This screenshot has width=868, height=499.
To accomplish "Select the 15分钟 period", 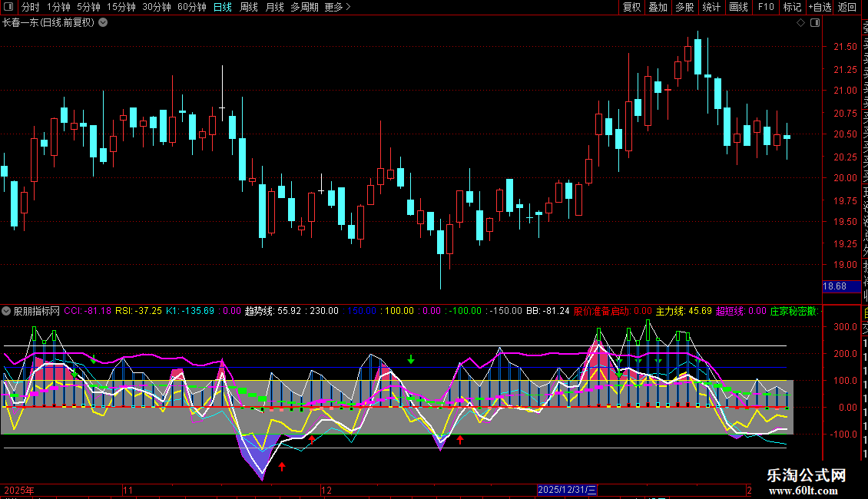I will coord(121,7).
